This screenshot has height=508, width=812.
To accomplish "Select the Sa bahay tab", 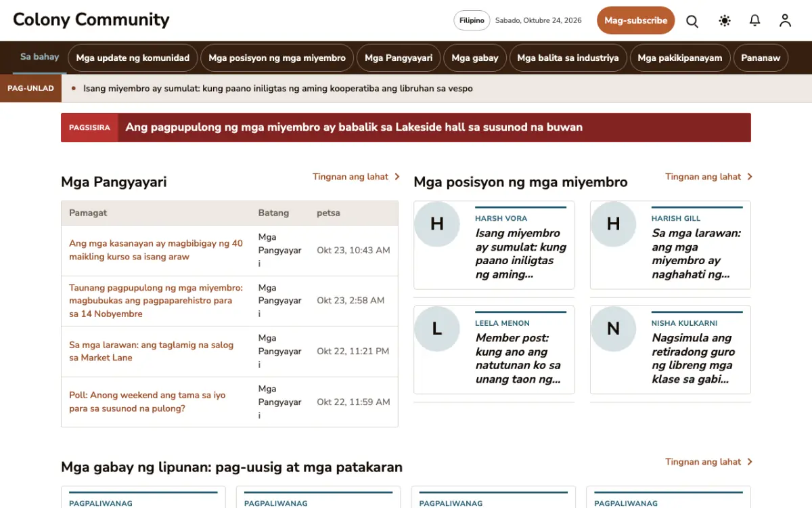I will click(x=39, y=57).
